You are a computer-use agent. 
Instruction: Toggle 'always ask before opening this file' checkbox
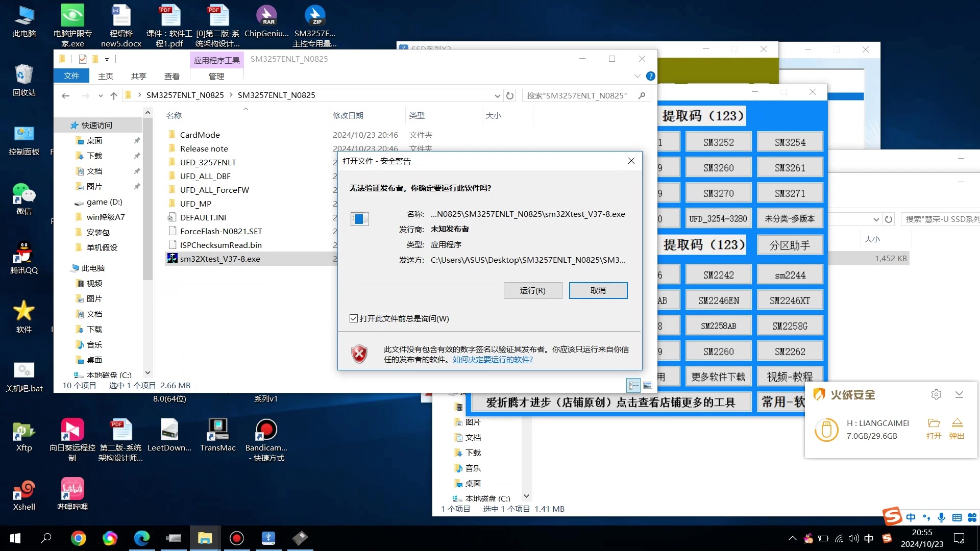(353, 318)
